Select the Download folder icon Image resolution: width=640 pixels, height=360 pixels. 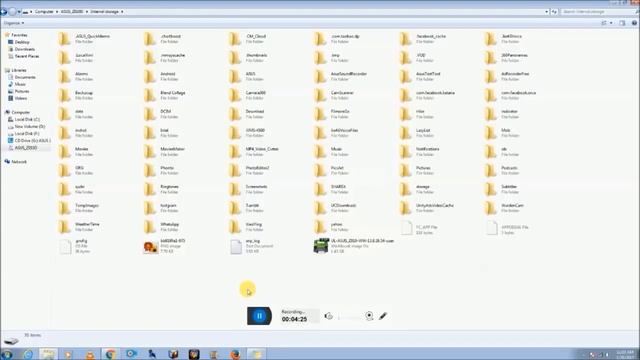coord(235,114)
